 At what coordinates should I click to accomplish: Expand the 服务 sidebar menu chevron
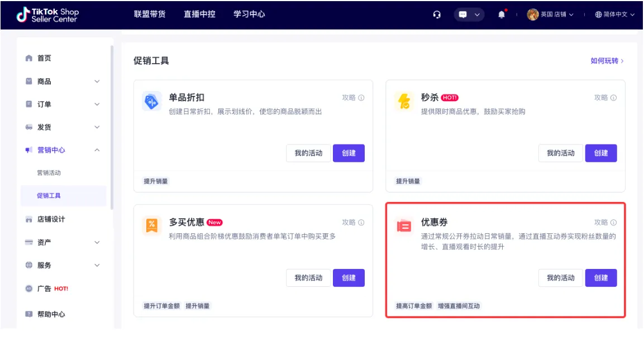pos(97,266)
